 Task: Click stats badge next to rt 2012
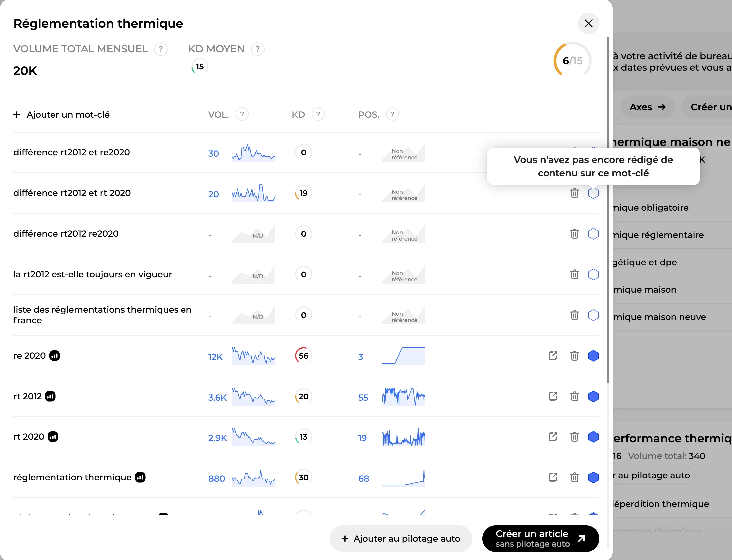(x=50, y=396)
